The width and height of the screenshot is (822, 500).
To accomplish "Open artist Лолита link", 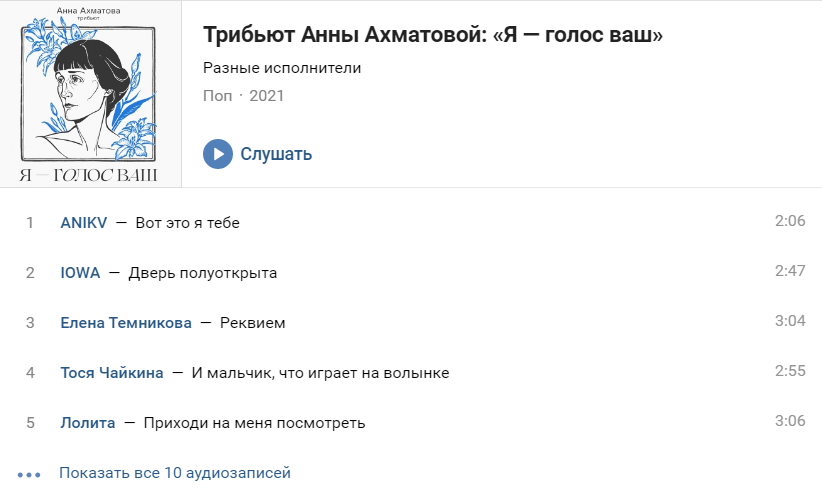I will [x=88, y=423].
